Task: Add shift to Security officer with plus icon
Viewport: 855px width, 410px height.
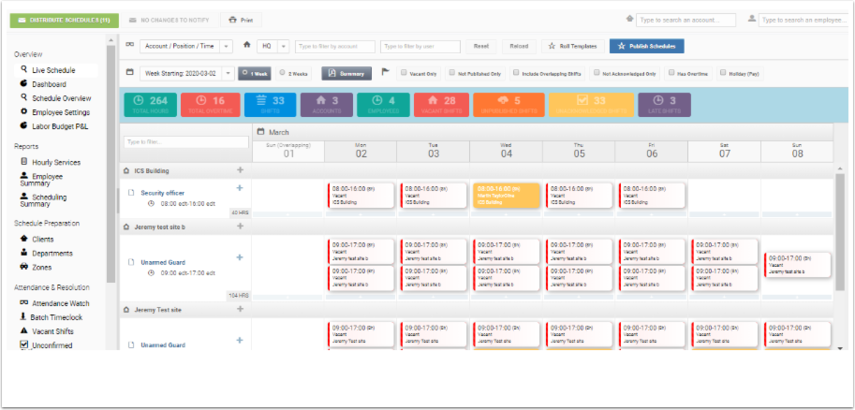Action: (x=239, y=188)
